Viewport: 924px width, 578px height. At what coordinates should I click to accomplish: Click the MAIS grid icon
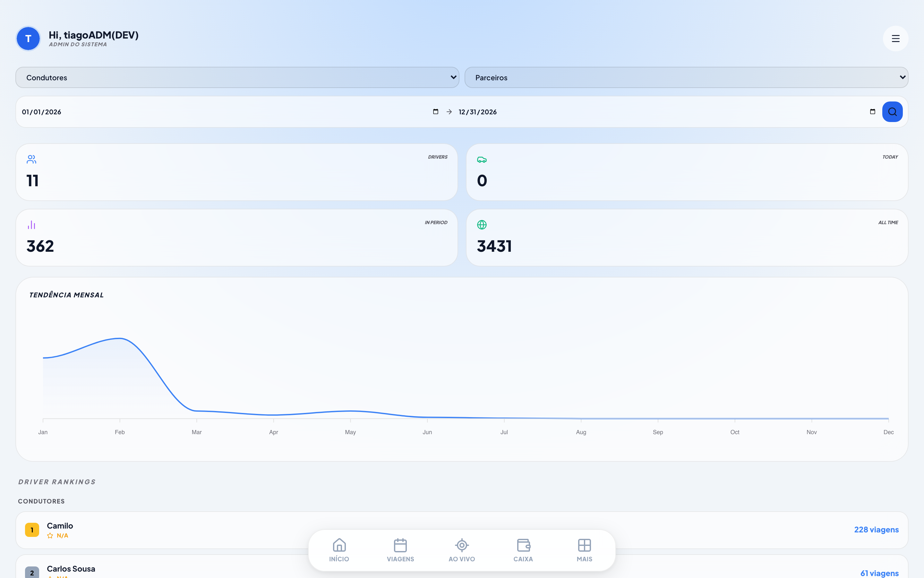pos(584,545)
